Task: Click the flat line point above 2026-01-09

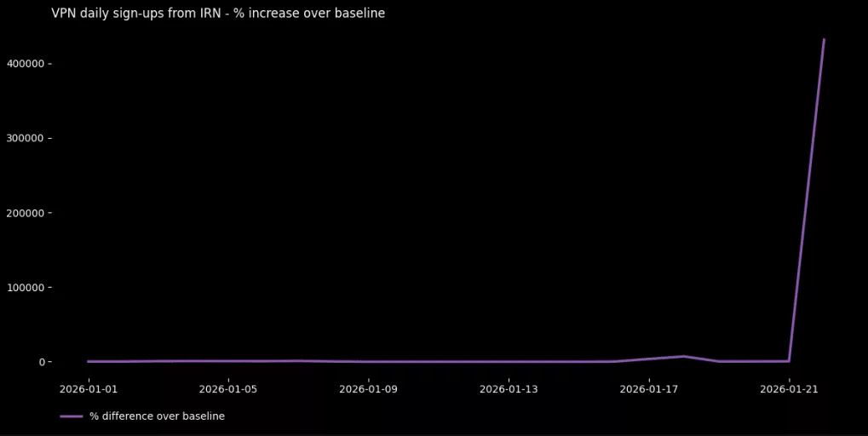Action: (x=368, y=362)
